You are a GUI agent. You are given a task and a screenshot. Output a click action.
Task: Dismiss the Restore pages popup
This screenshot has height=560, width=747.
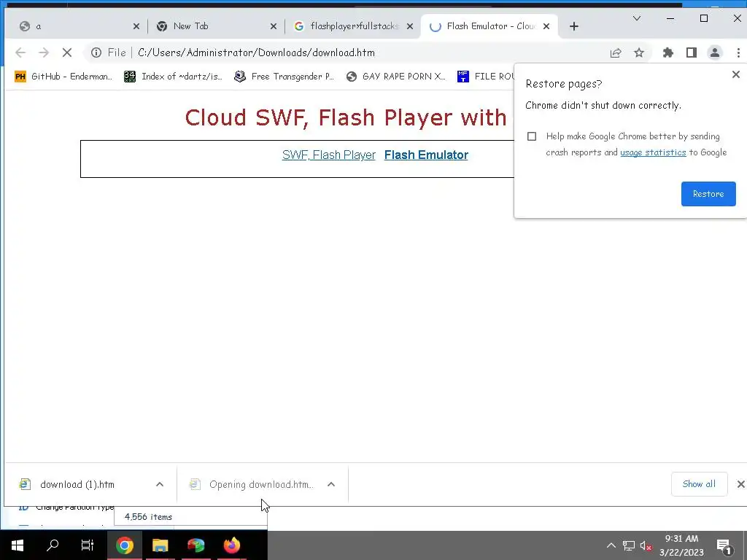pyautogui.click(x=735, y=75)
